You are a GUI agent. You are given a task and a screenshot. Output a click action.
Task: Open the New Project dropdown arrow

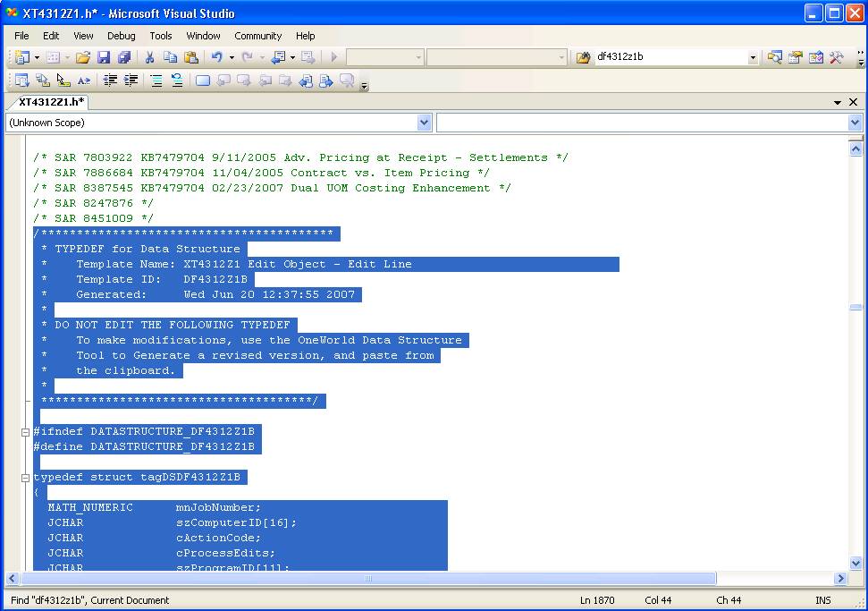coord(37,57)
